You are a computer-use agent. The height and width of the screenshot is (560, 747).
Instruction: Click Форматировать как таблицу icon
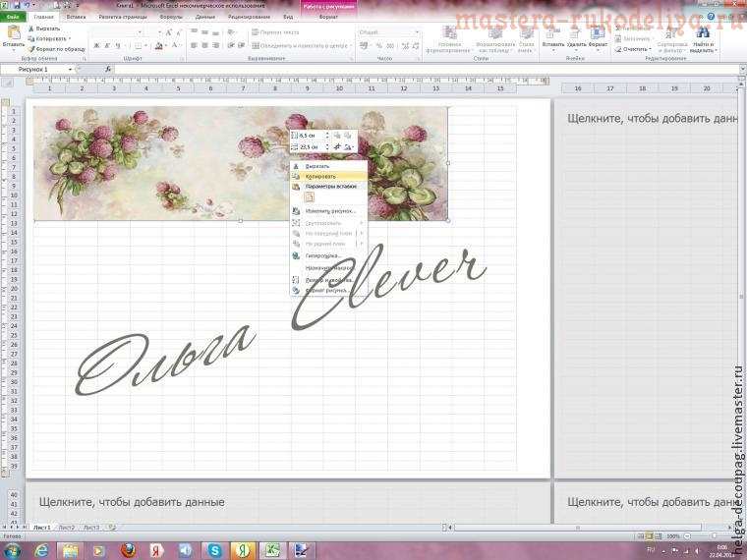point(495,32)
